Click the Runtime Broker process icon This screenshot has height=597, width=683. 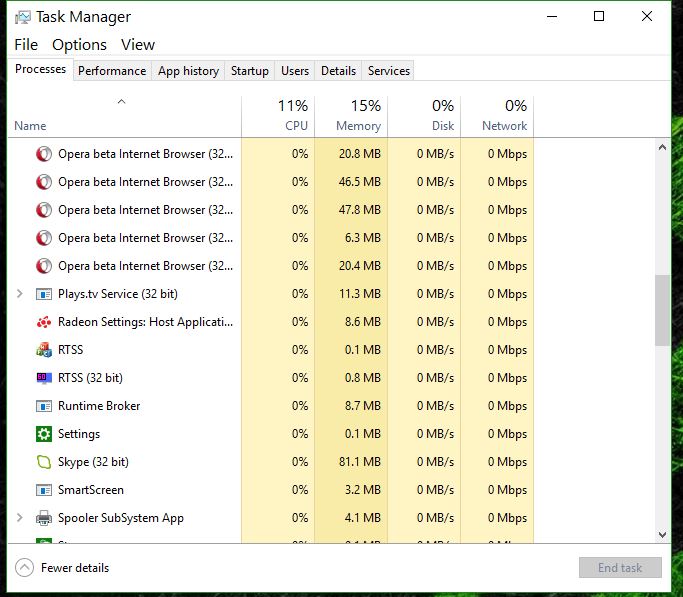[x=44, y=406]
